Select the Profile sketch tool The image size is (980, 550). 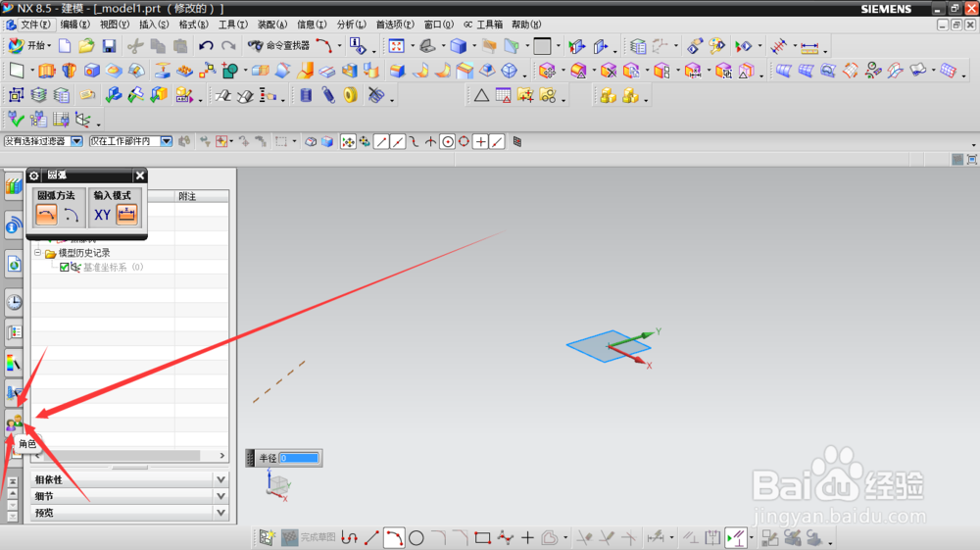(x=350, y=537)
